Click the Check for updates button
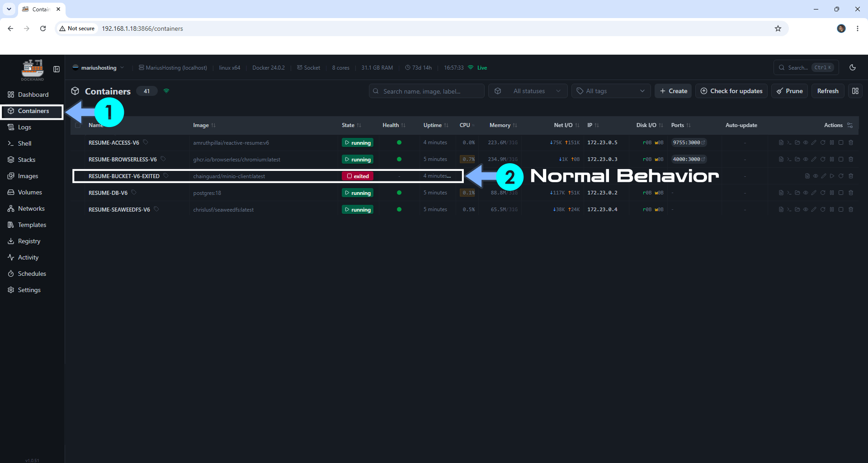This screenshot has width=868, height=463. pos(731,91)
